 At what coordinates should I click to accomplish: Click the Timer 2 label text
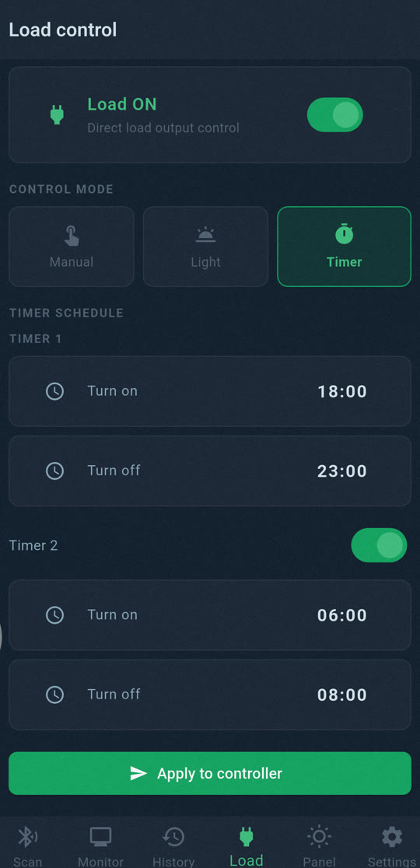(33, 545)
